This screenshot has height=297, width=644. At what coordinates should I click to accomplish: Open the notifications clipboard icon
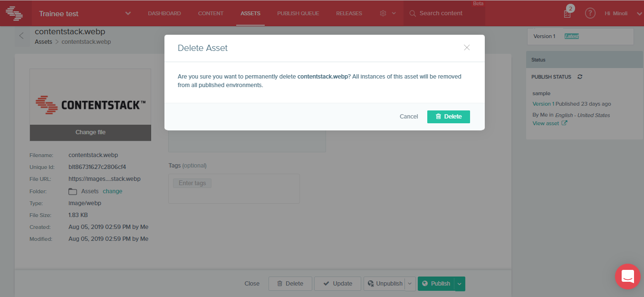[567, 13]
